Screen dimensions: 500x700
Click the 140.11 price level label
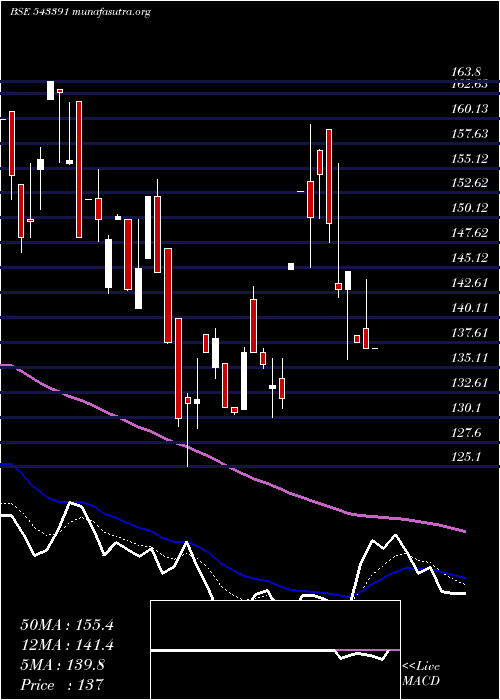[470, 308]
